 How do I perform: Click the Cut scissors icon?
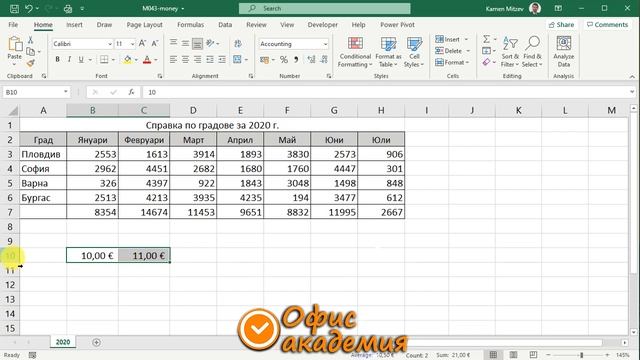click(x=31, y=40)
